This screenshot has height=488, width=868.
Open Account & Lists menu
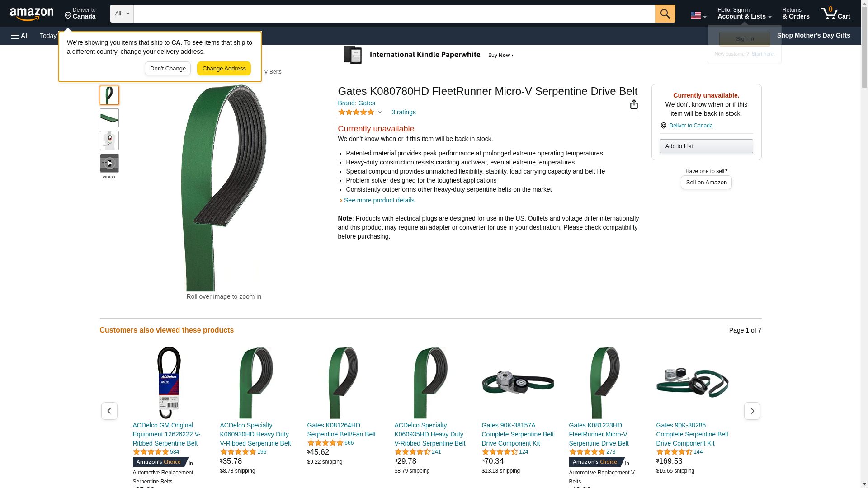(x=744, y=14)
